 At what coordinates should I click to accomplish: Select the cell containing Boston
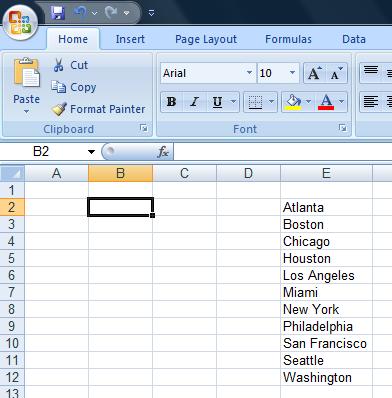[326, 224]
